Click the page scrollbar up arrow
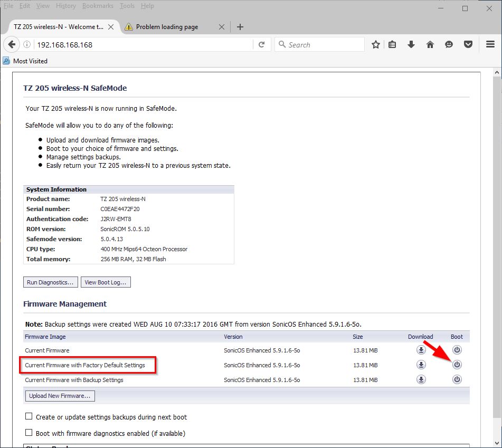This screenshot has width=502, height=448. (497, 73)
